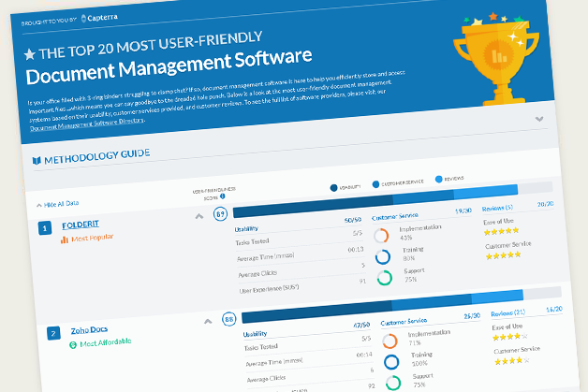
Task: Click the star icon beside the title
Action: pos(30,55)
